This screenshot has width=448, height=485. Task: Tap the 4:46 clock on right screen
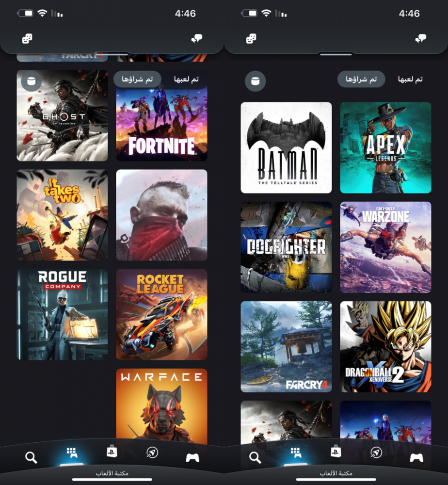point(409,14)
